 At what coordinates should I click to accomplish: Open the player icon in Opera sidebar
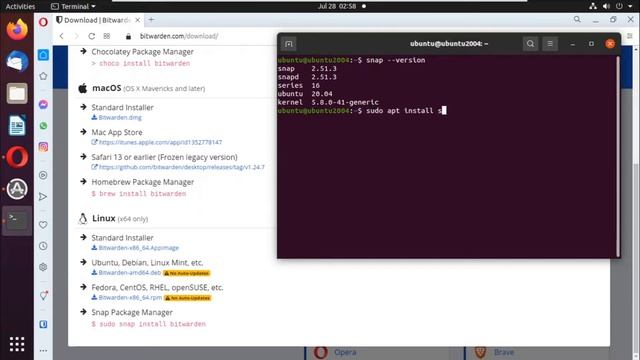tap(43, 175)
